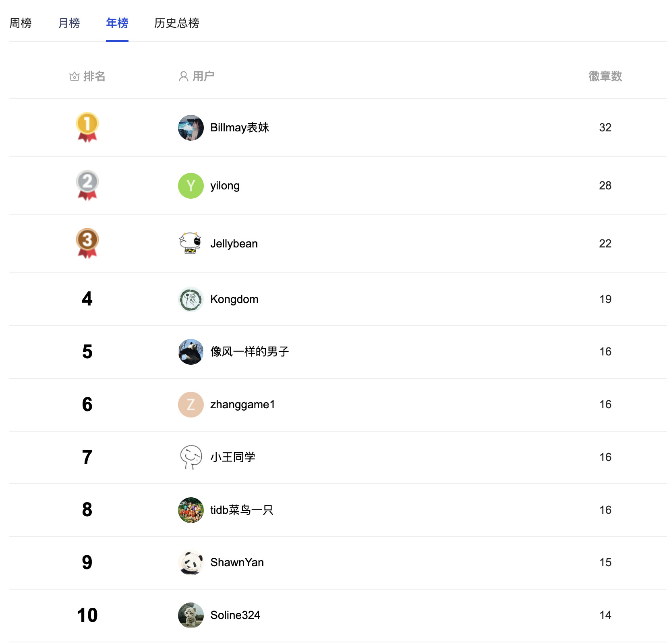This screenshot has height=644, width=667.
Task: Click badge count 22 for Jellybean
Action: tap(605, 243)
